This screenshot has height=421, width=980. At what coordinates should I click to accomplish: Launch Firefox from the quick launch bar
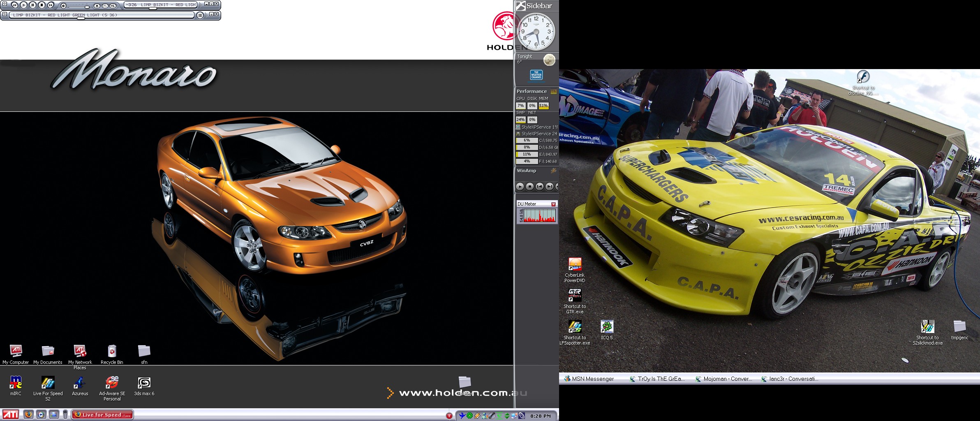[x=28, y=415]
